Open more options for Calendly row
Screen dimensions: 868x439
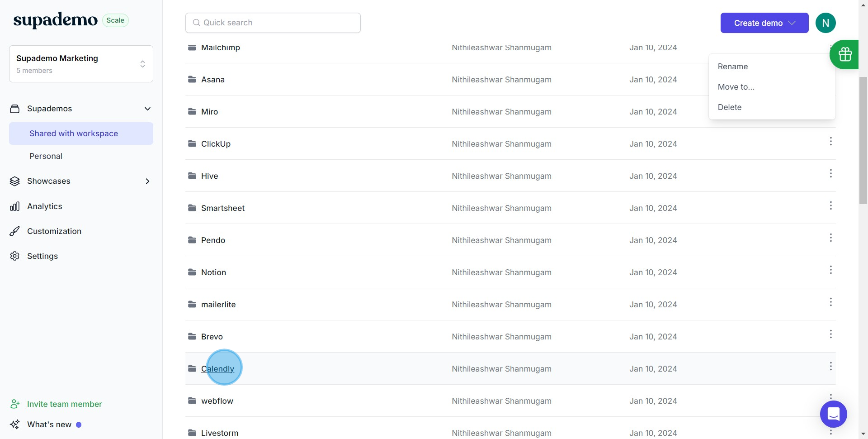(830, 366)
